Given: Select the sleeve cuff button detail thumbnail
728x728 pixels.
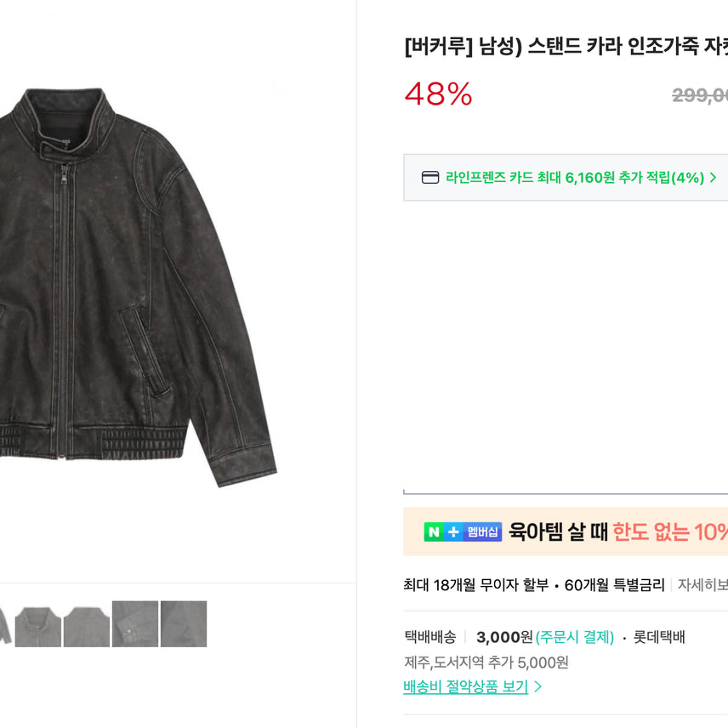Looking at the screenshot, I should 135,624.
